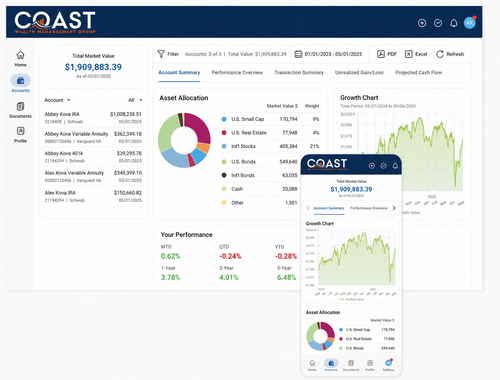Screen dimensions: 500x380
Task: Select Abbey Kova 401k account
Action: point(93,157)
